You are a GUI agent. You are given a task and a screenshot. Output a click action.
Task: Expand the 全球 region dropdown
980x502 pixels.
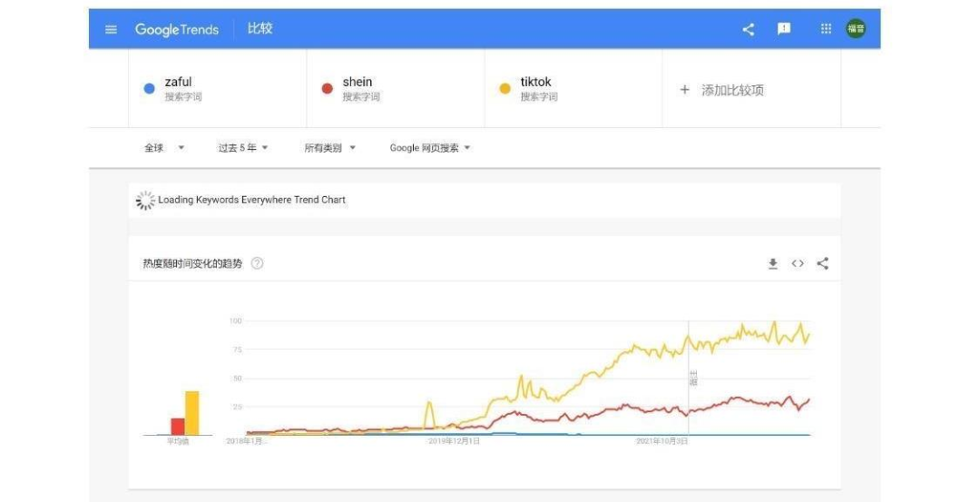click(164, 148)
